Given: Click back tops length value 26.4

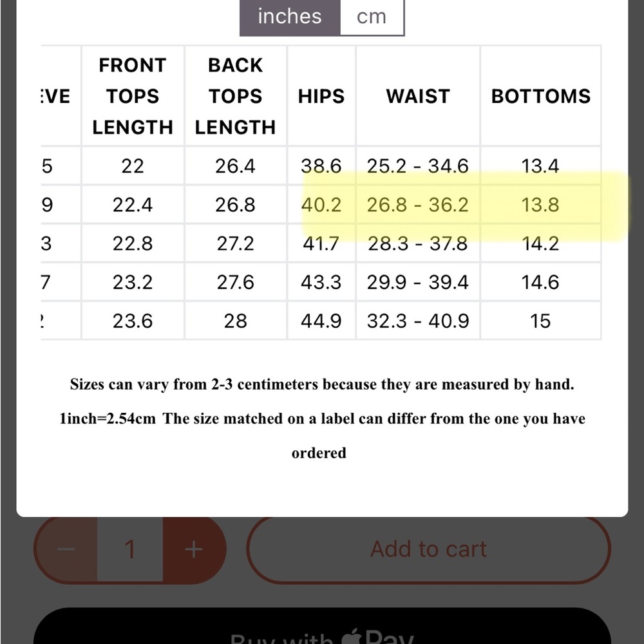Looking at the screenshot, I should (235, 166).
